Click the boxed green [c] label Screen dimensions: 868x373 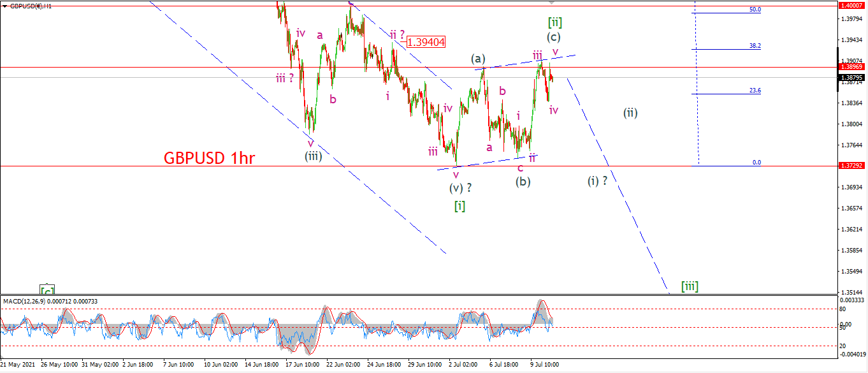(47, 289)
